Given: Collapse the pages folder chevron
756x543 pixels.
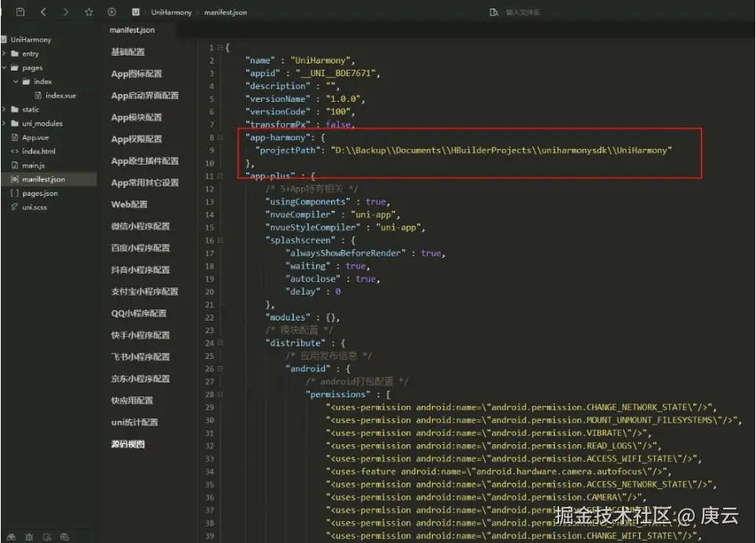Looking at the screenshot, I should coord(4,67).
